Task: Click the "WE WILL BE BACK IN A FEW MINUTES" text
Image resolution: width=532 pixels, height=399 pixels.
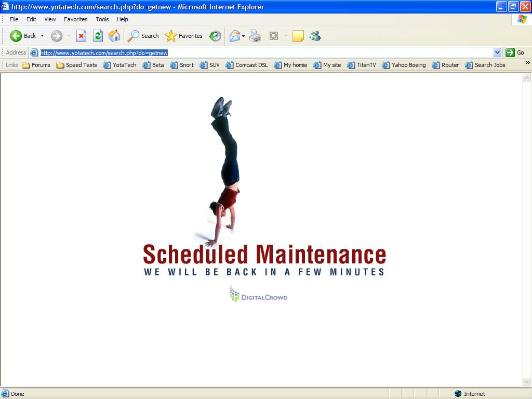Action: coord(264,272)
